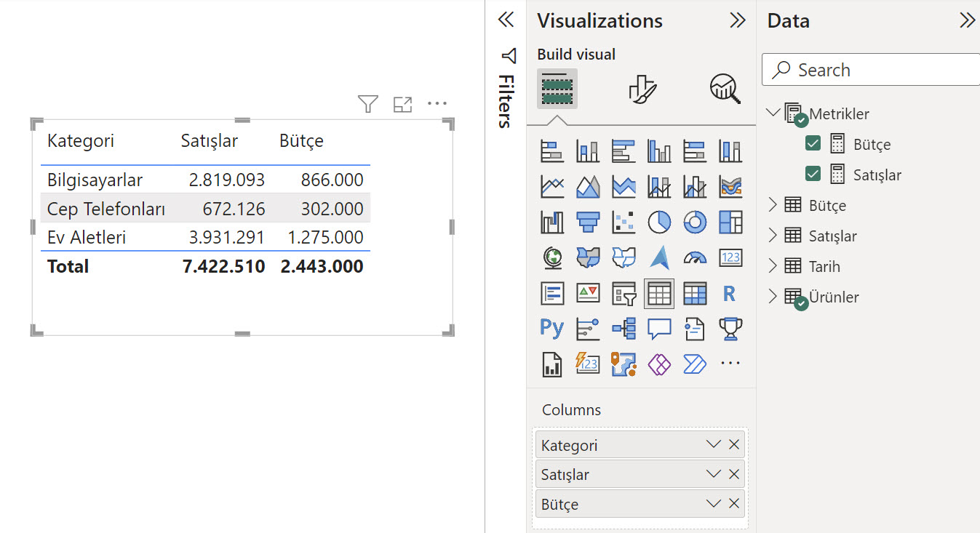
Task: Select the Donut chart visual
Action: pos(695,222)
